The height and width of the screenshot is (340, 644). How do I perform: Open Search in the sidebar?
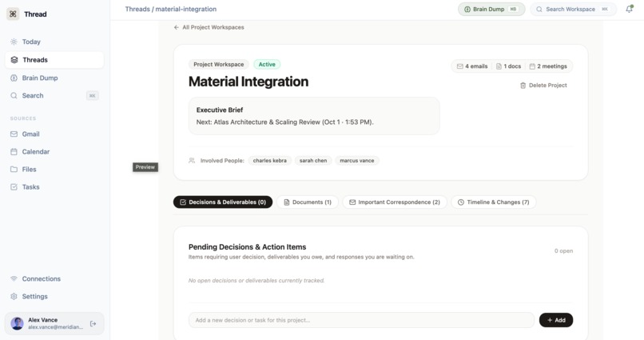pos(54,95)
